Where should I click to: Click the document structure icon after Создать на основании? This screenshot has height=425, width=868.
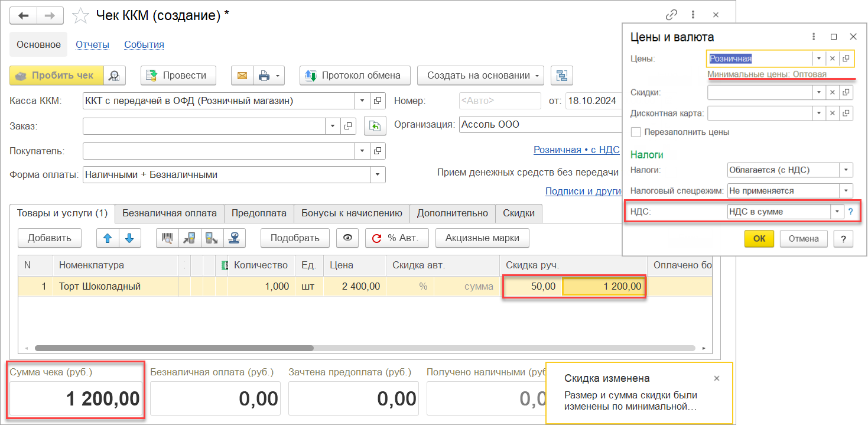(x=562, y=76)
